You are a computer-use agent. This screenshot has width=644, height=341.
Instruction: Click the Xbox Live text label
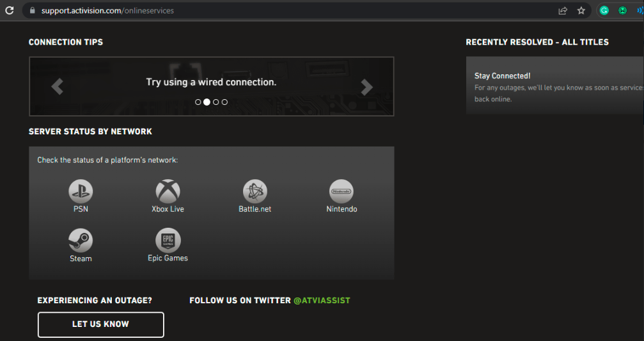168,209
